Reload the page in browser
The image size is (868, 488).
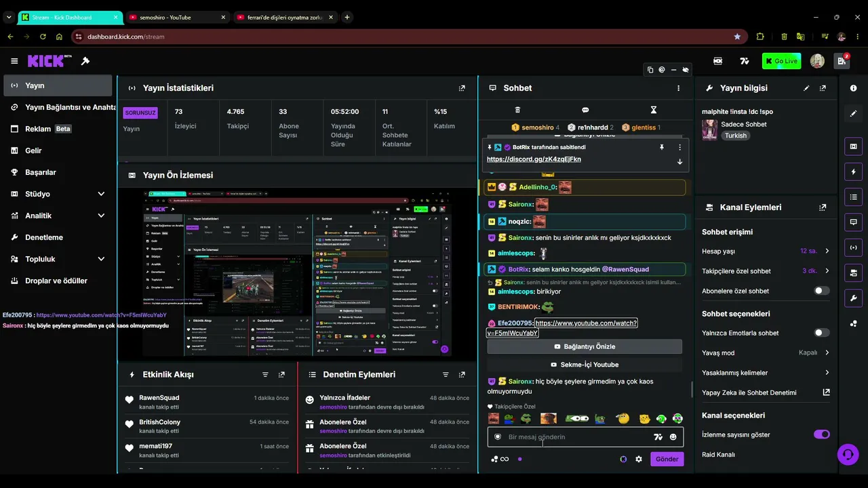pos(43,37)
